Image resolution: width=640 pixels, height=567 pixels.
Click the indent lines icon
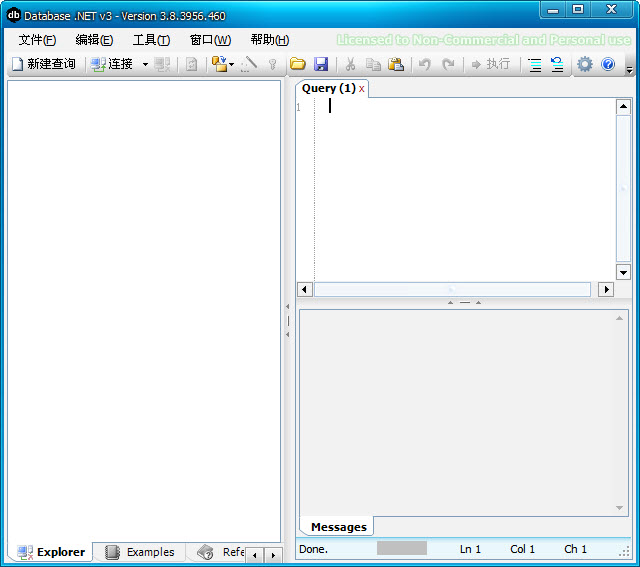[535, 64]
